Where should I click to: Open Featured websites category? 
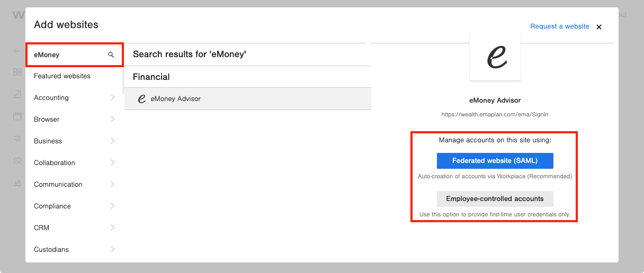(62, 76)
